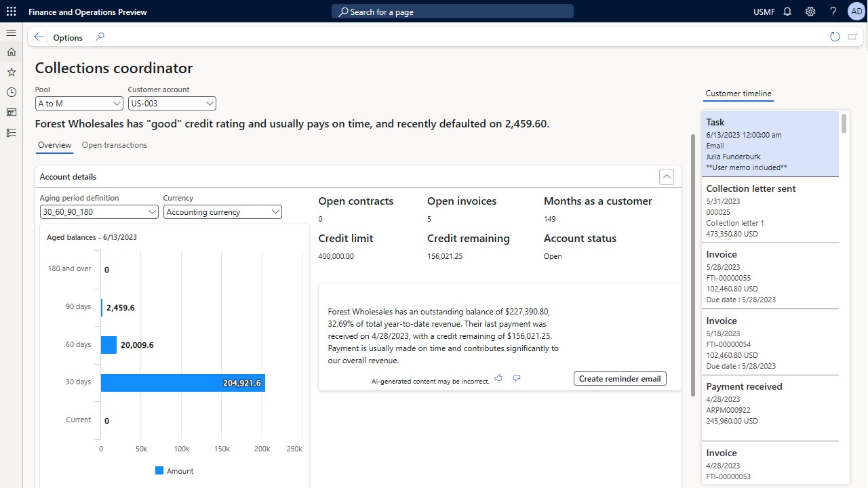Open the notifications bell
This screenshot has width=868, height=488.
(x=787, y=12)
